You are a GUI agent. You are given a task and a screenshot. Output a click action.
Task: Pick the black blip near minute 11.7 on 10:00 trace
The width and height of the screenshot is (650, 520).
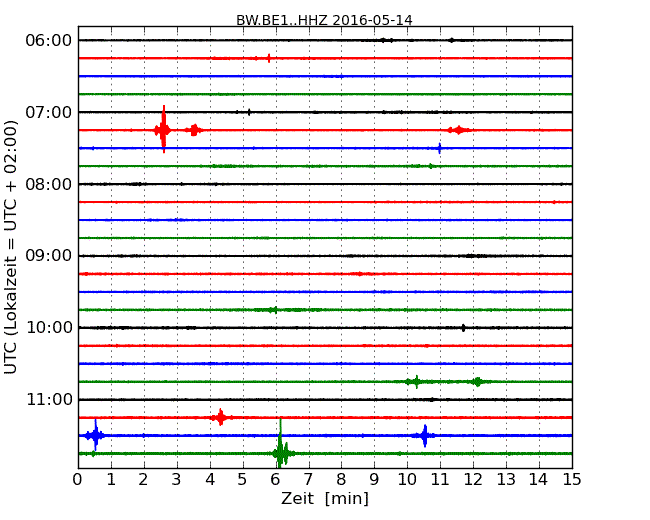coord(463,328)
